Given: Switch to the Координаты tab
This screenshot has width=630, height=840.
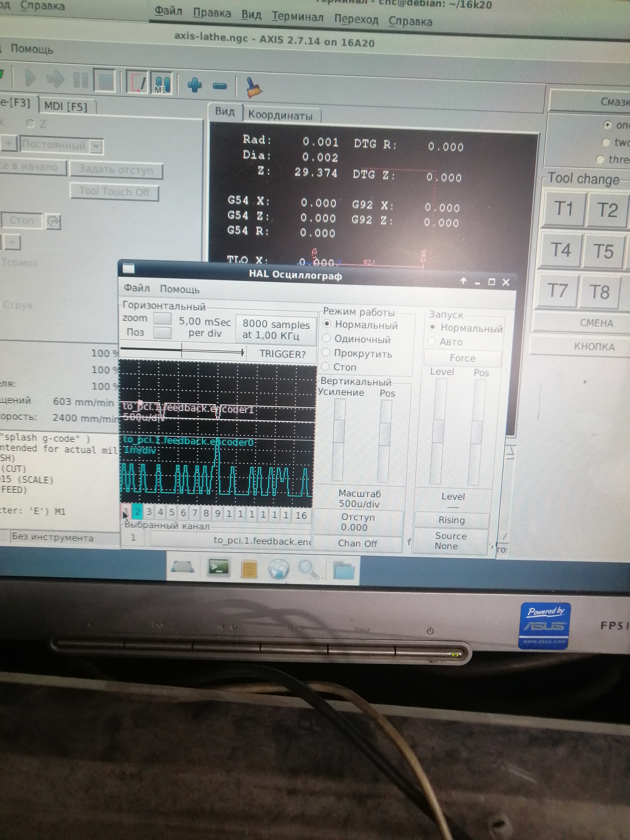Looking at the screenshot, I should [280, 115].
